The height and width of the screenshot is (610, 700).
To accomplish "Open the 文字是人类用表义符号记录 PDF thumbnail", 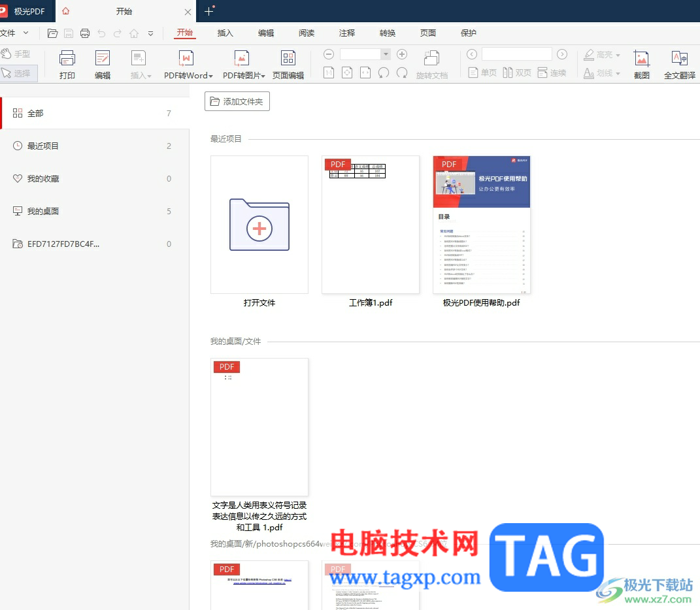I will [259, 427].
